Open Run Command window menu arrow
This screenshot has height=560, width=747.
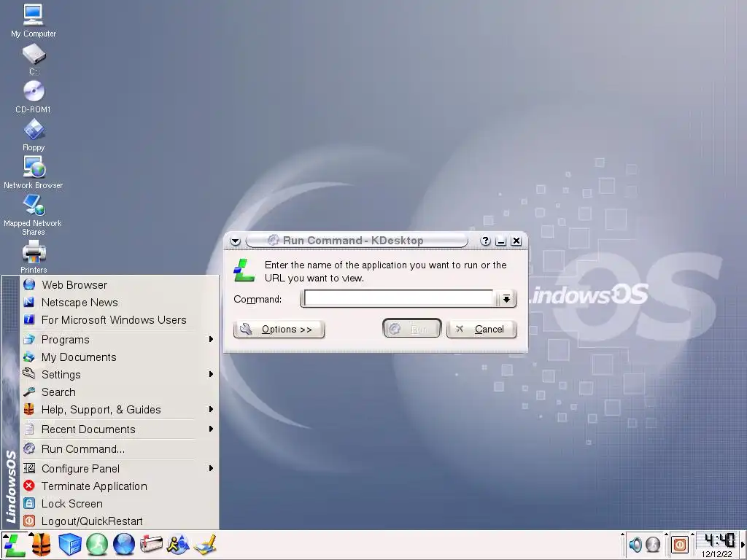(236, 241)
